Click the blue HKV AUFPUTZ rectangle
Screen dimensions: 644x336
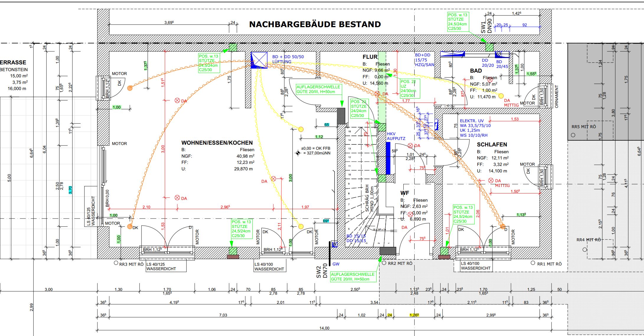click(388, 158)
